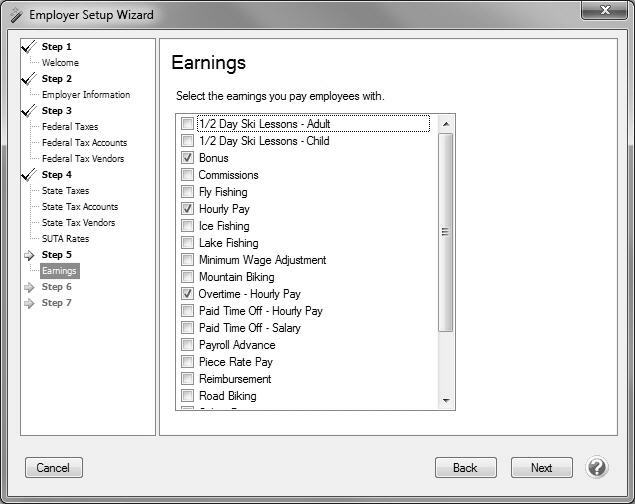Screen dimensions: 635x504
Task: Click the help question mark icon
Action: 597,467
